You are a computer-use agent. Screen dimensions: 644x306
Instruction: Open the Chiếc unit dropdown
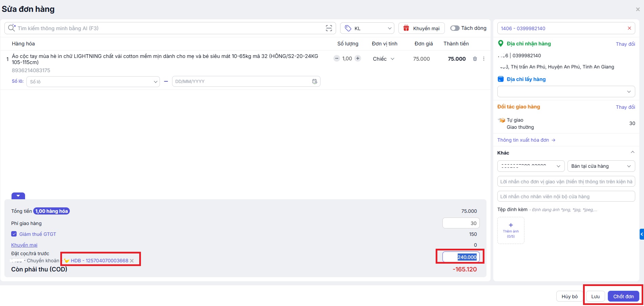383,59
